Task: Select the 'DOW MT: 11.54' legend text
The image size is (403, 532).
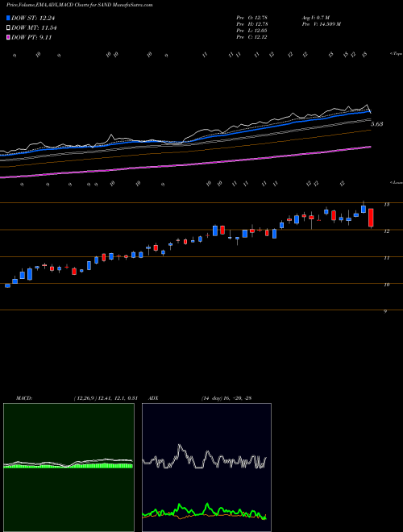Action: pos(34,28)
